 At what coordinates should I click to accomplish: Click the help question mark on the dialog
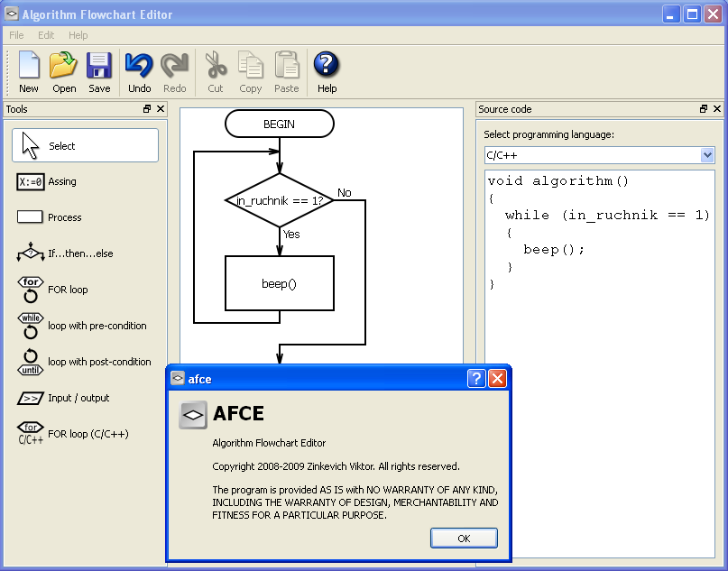point(476,379)
